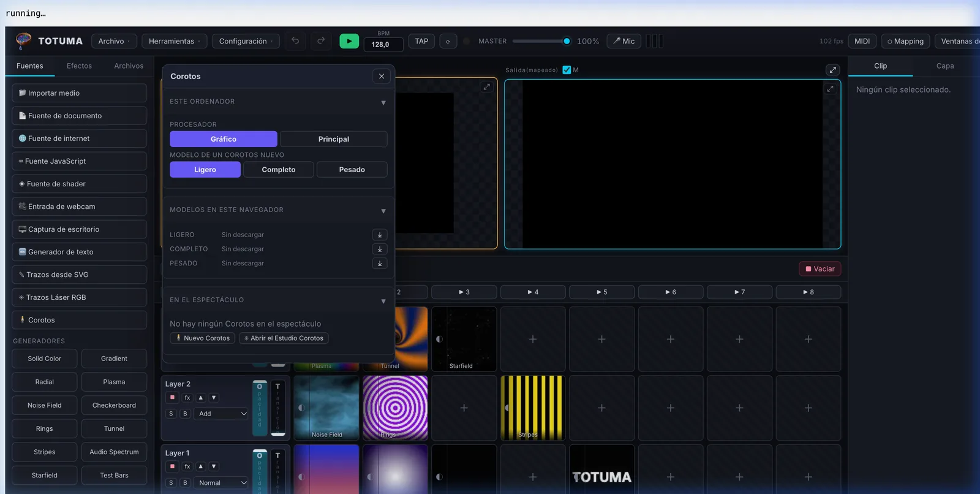Open the Herramientas menu

[x=175, y=41]
